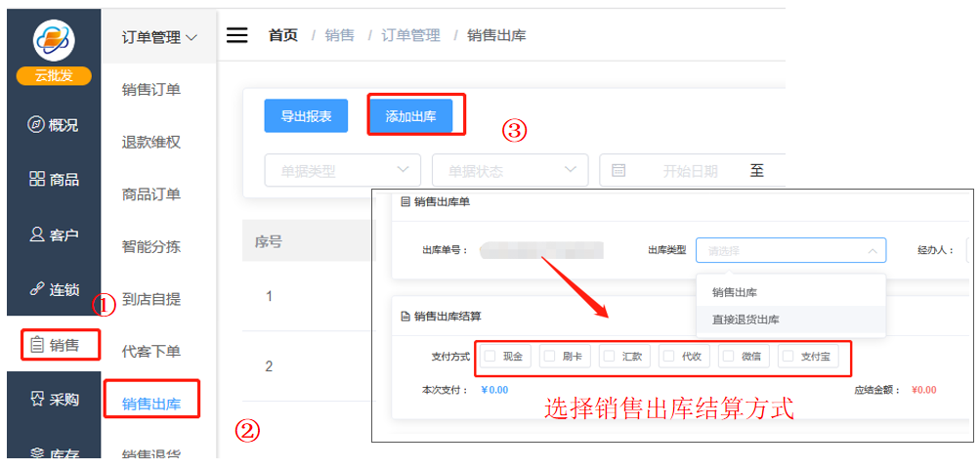
Task: Open the 连锁 chain link icon
Action: [x=37, y=289]
